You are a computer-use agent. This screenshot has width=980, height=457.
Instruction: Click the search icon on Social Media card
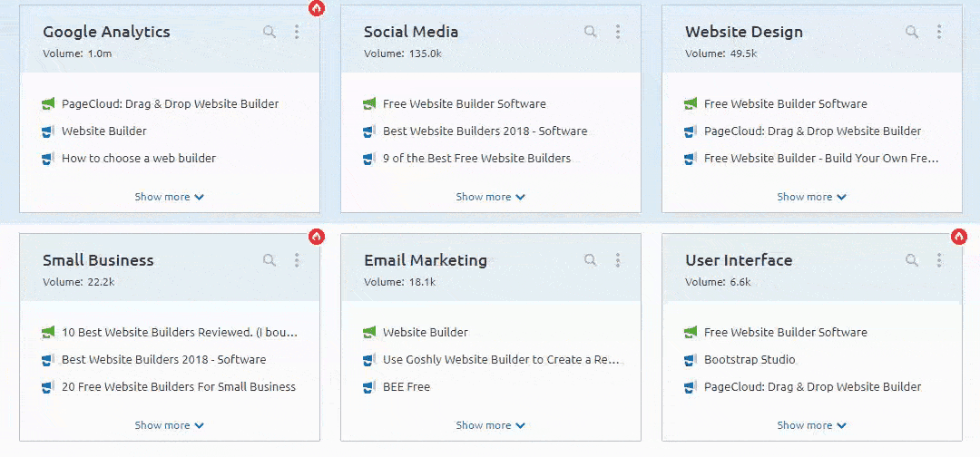(x=591, y=32)
